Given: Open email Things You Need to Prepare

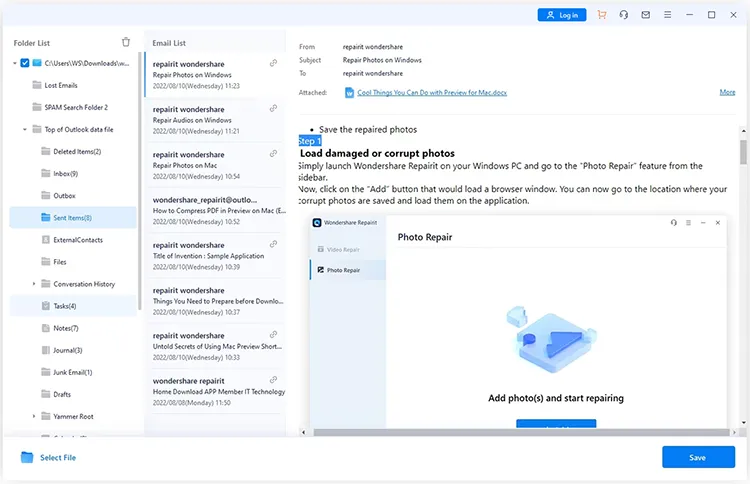Looking at the screenshot, I should [x=216, y=301].
